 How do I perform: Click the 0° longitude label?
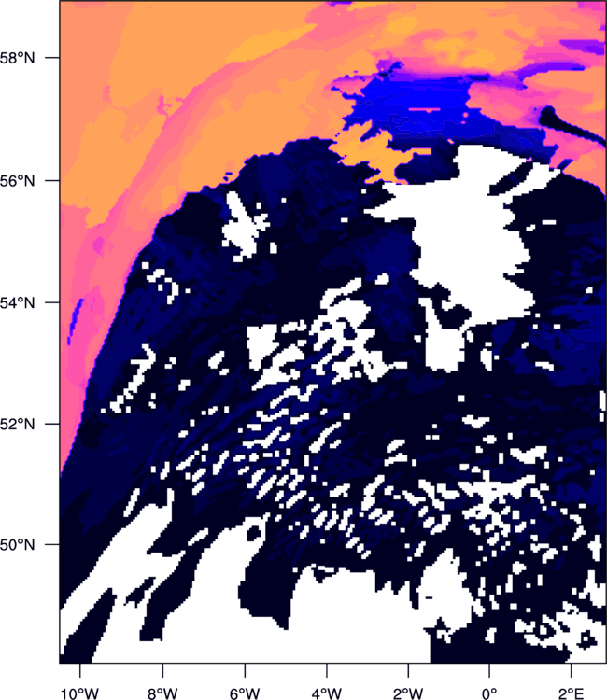pyautogui.click(x=489, y=693)
